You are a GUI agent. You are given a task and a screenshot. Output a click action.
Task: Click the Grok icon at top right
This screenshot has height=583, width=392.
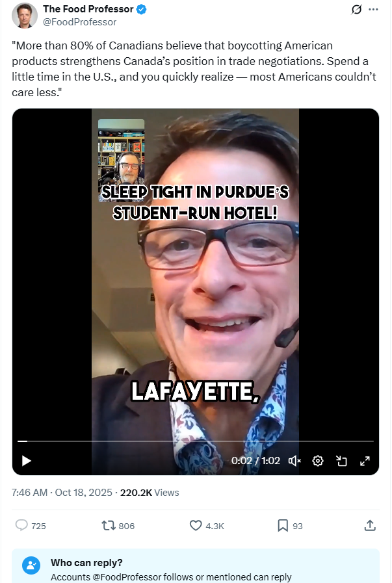coord(356,9)
